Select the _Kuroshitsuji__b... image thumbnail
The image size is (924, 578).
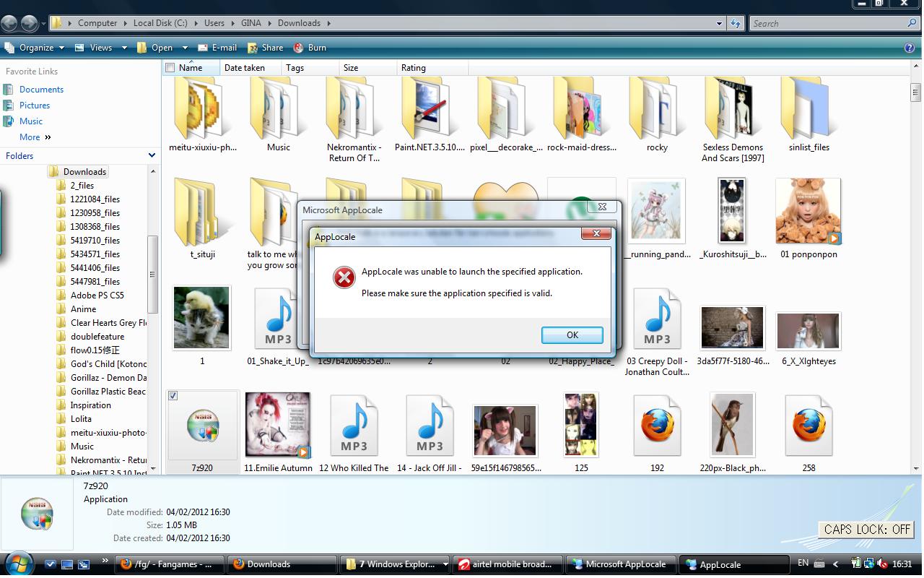coord(733,211)
